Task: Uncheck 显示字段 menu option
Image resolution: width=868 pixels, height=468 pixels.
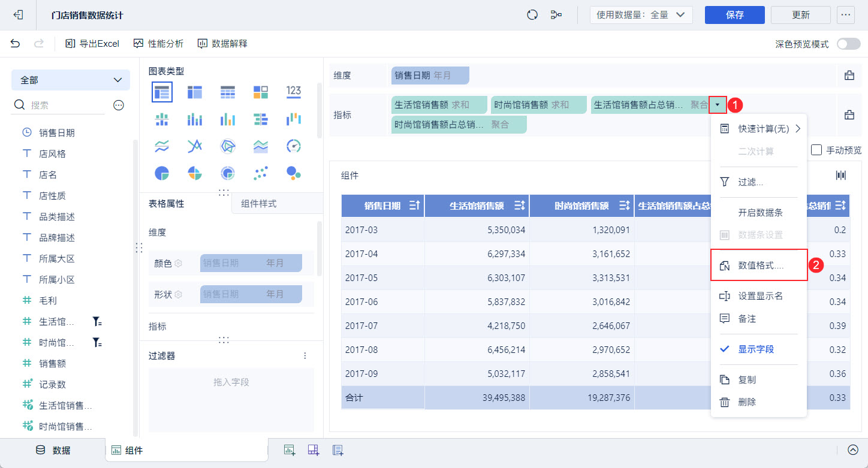Action: pyautogui.click(x=759, y=349)
